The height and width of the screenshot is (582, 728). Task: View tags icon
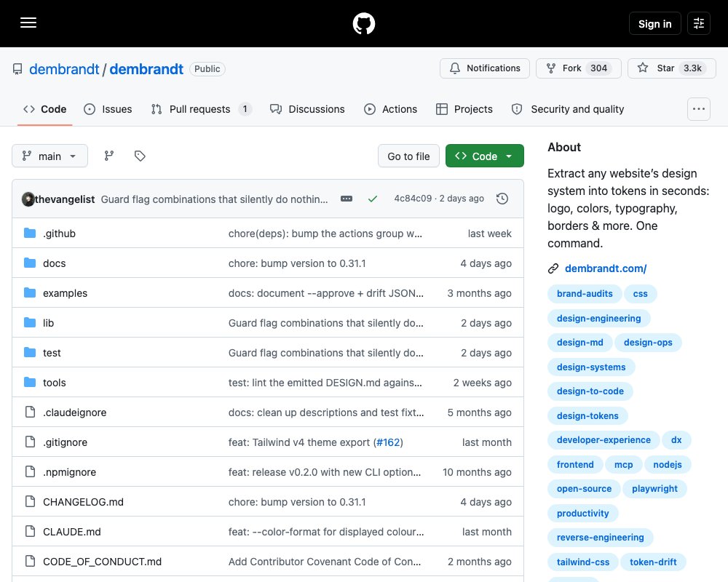coord(140,156)
